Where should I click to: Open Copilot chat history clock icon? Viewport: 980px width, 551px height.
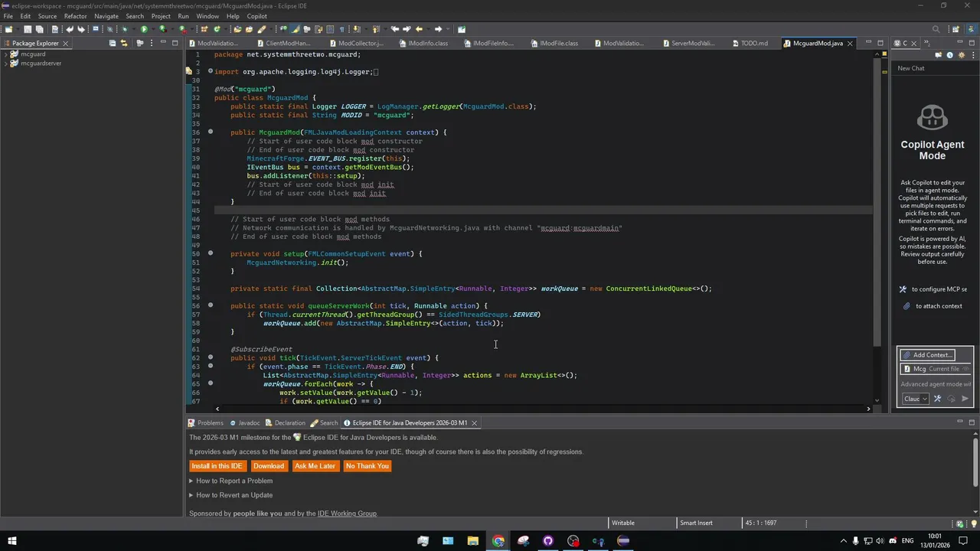click(950, 55)
